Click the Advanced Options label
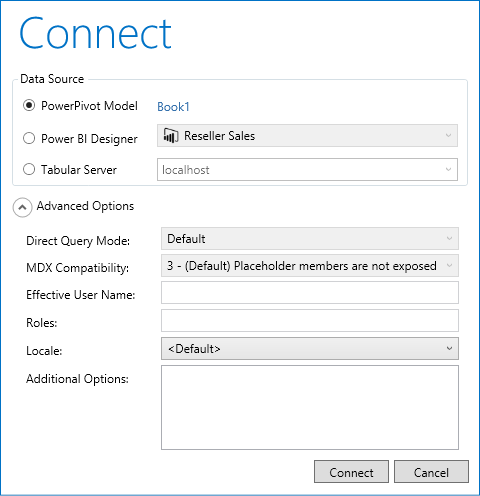 85,206
